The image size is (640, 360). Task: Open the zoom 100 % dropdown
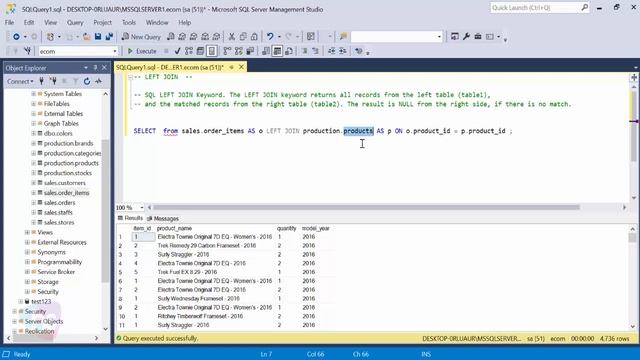(142, 207)
